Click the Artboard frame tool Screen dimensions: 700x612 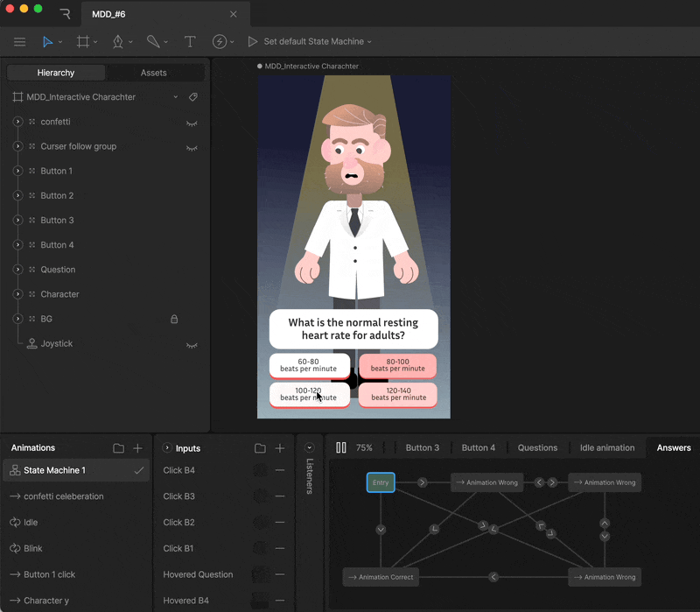(82, 42)
